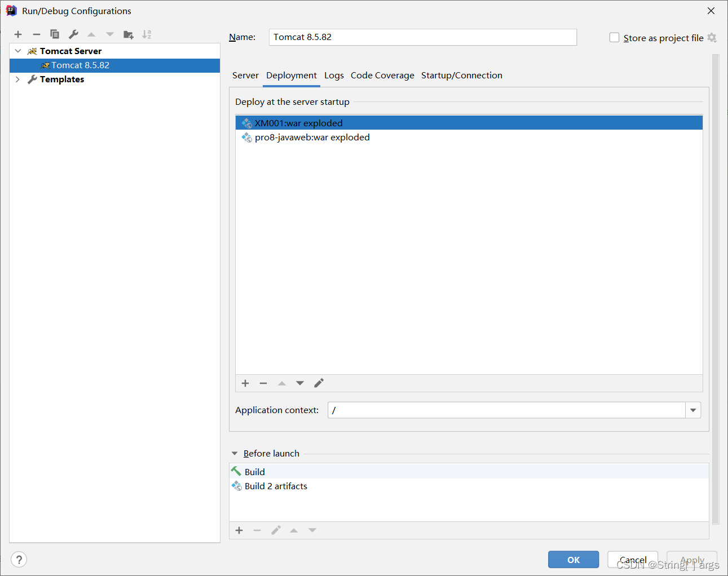Focus the Application context field
Viewport: 728px width, 576px height.
click(x=506, y=410)
